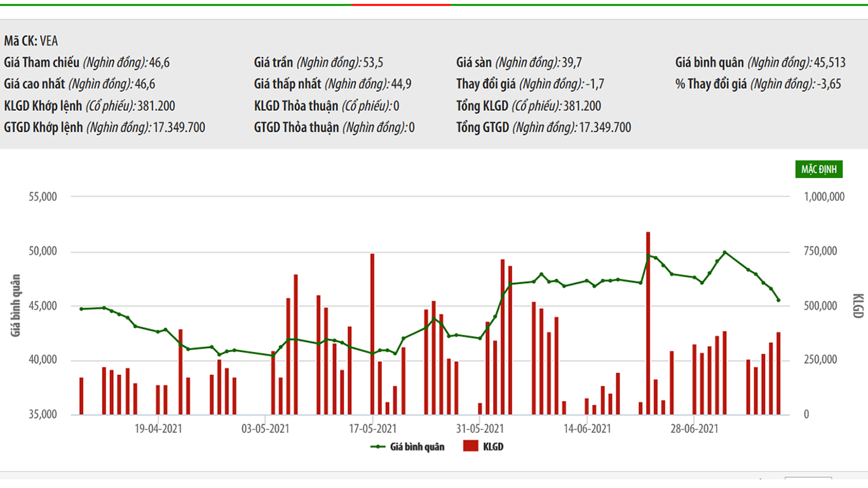Click the 17-05-2021 date axis label

click(373, 429)
